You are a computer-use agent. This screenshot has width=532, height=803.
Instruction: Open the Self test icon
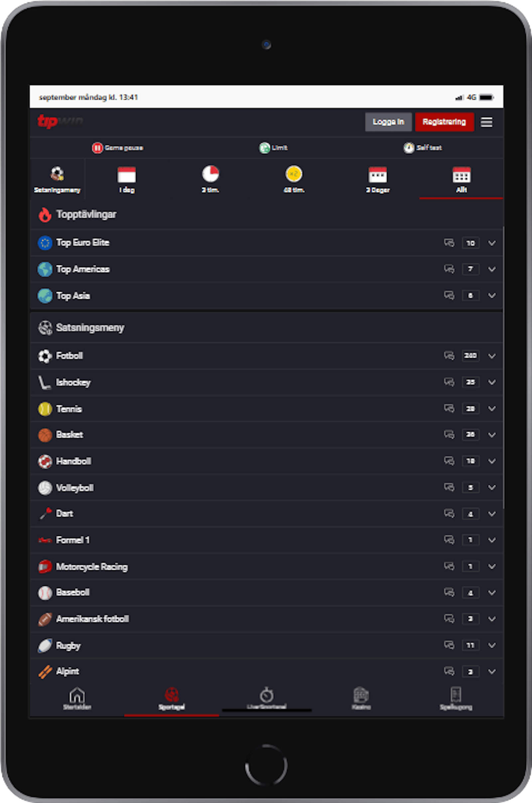(409, 148)
